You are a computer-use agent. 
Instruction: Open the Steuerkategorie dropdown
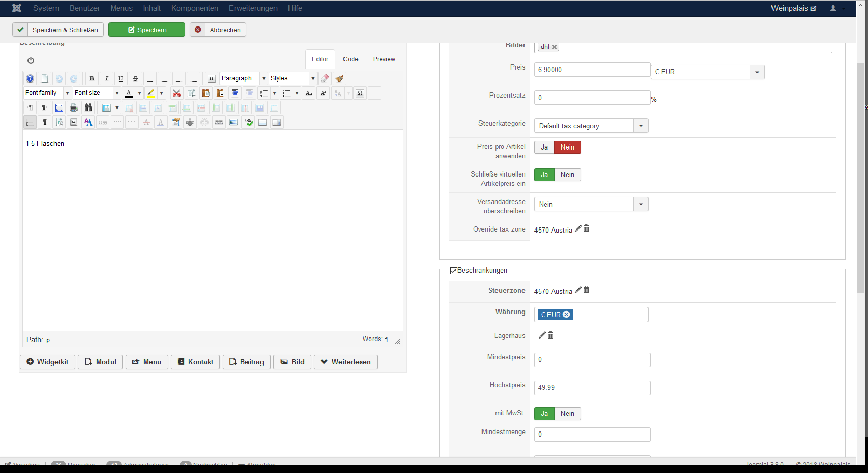coord(591,126)
